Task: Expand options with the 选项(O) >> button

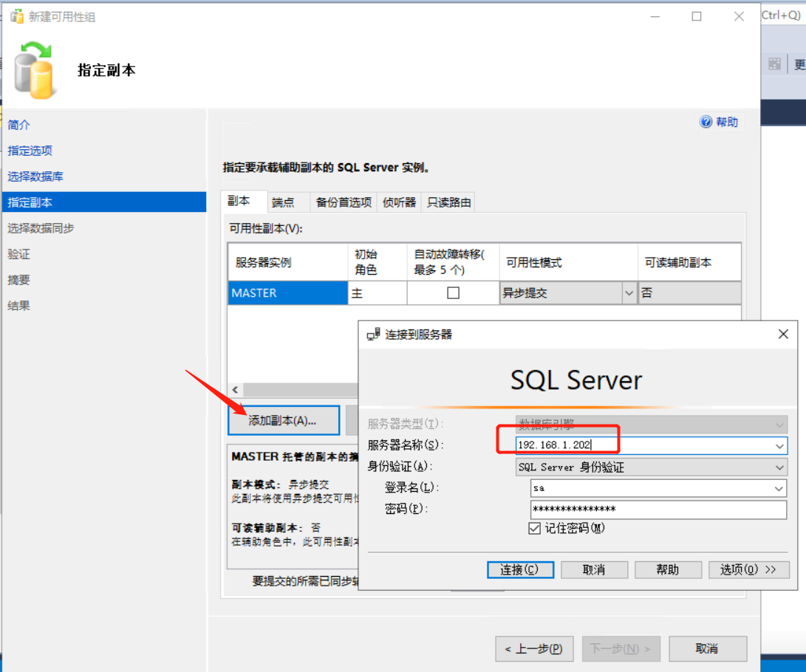Action: point(748,569)
